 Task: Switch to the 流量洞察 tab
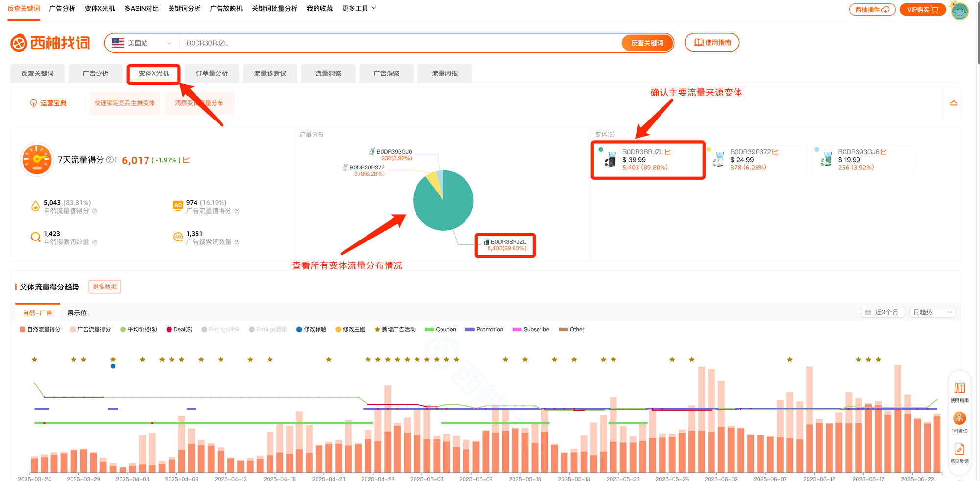coord(328,73)
